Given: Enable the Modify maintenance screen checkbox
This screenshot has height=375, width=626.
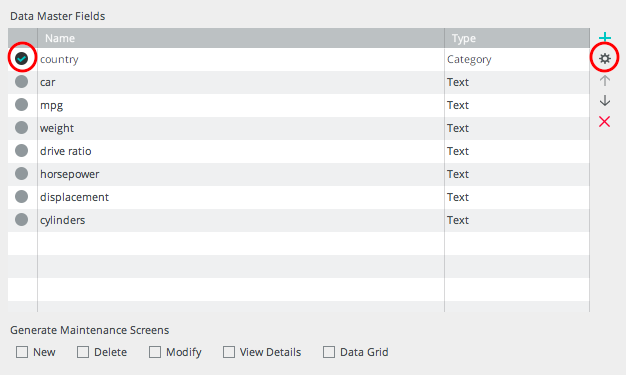Looking at the screenshot, I should click(x=155, y=352).
